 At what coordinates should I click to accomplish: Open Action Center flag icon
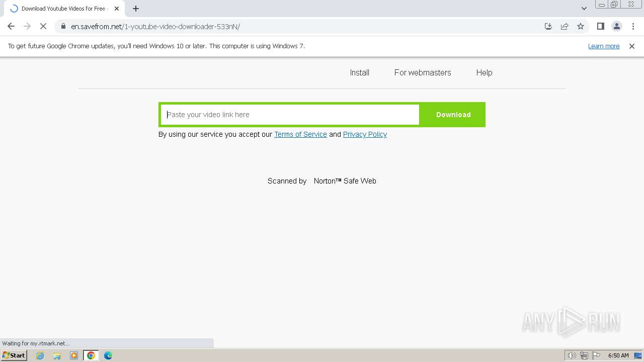coord(596,355)
